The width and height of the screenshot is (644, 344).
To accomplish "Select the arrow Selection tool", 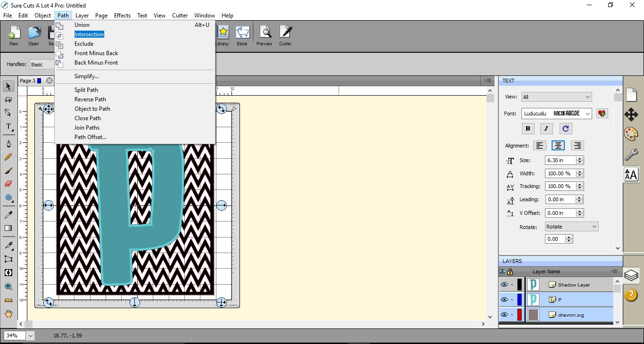I will click(8, 86).
